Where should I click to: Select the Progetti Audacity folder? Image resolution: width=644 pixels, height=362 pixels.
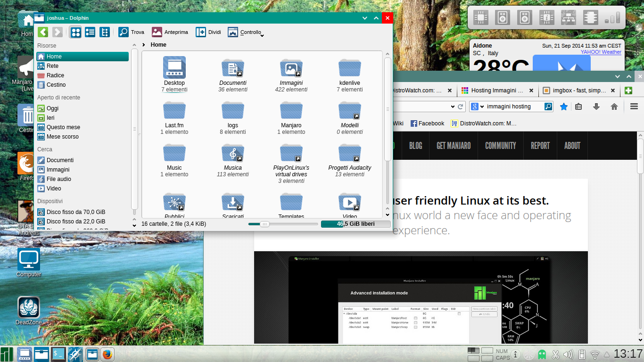tap(350, 153)
